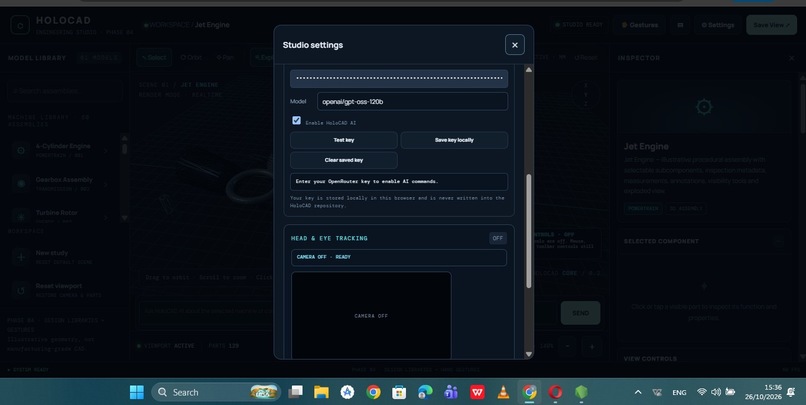
Task: Click the Save key locally button
Action: pos(454,140)
